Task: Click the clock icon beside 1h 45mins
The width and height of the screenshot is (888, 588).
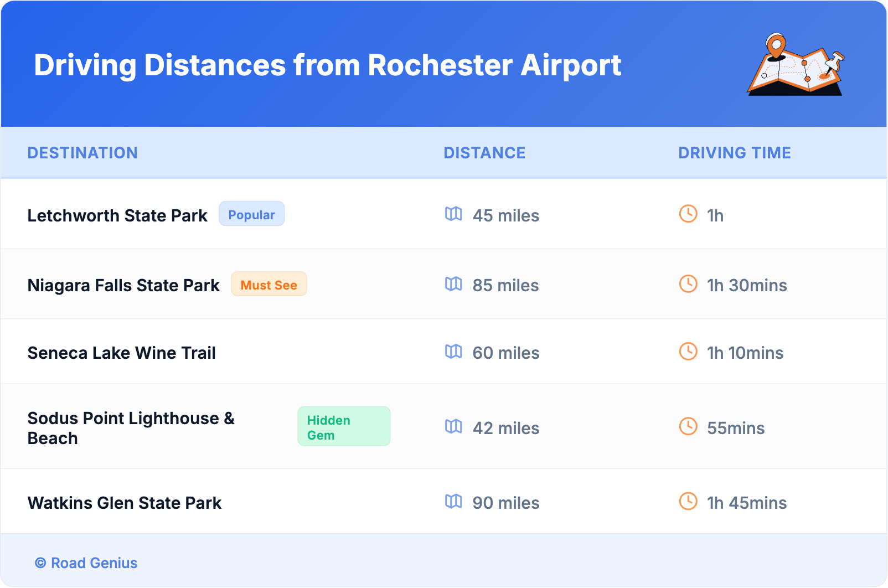Action: point(688,501)
